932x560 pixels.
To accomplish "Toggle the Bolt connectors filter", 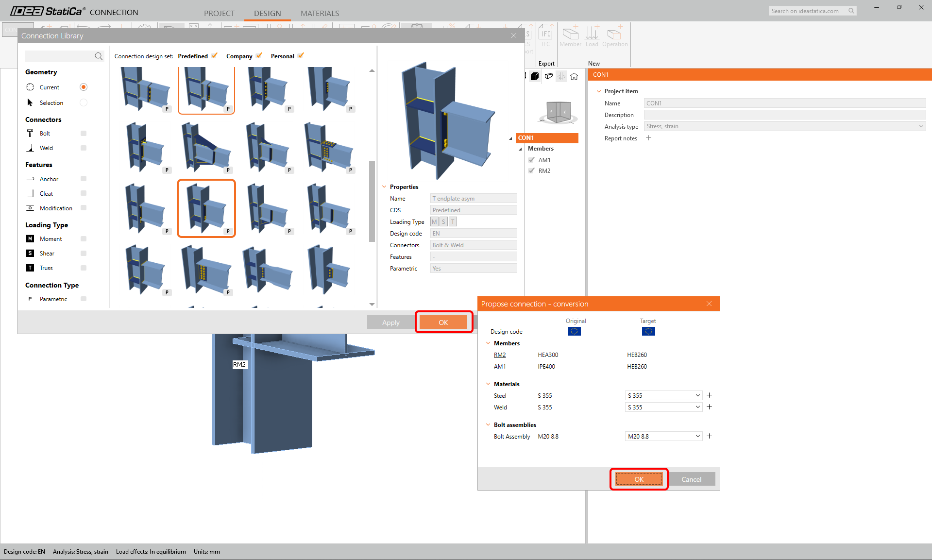I will coord(84,134).
